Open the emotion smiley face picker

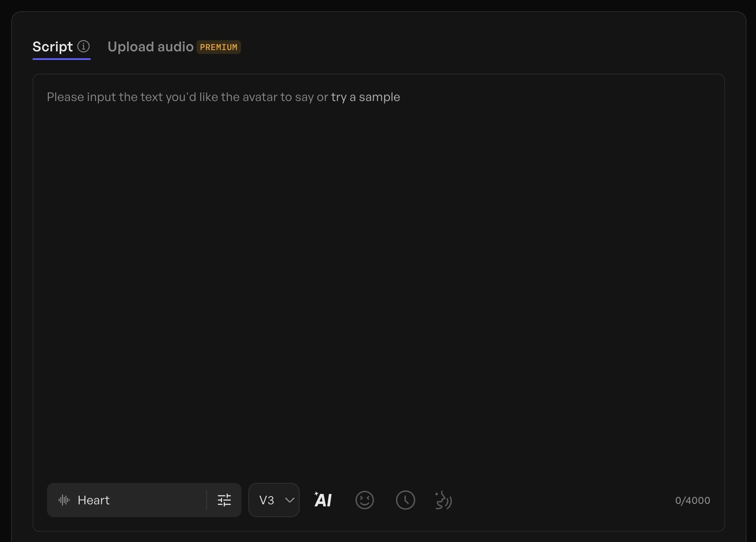365,500
